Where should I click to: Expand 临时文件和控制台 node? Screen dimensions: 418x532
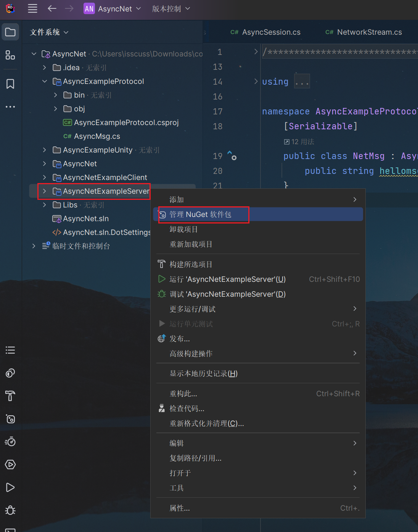tap(34, 246)
